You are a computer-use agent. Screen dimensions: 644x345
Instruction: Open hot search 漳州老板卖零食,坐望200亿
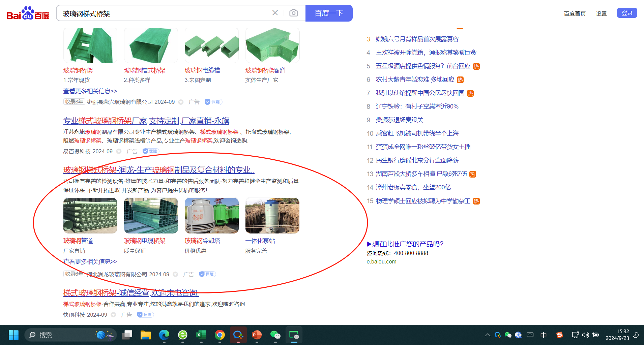tap(413, 187)
